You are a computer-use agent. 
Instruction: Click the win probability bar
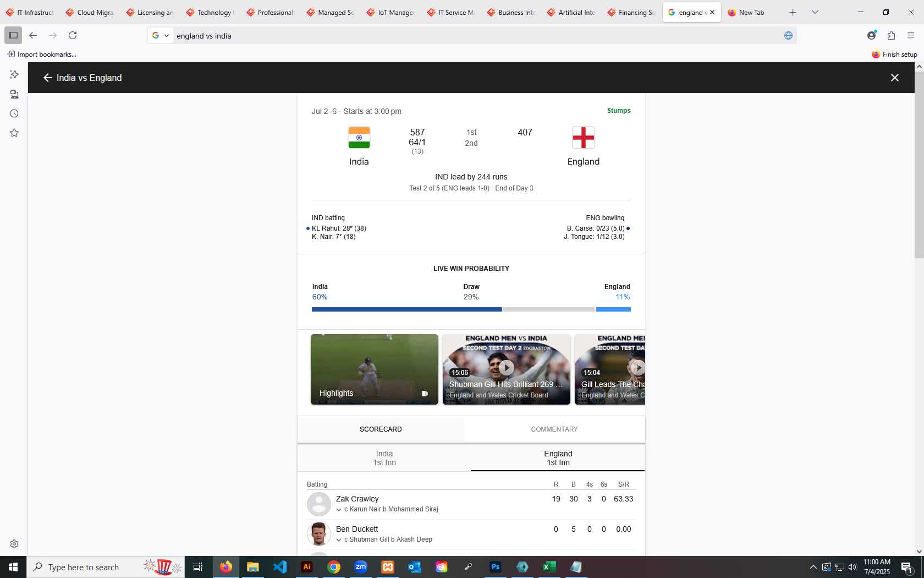(471, 309)
